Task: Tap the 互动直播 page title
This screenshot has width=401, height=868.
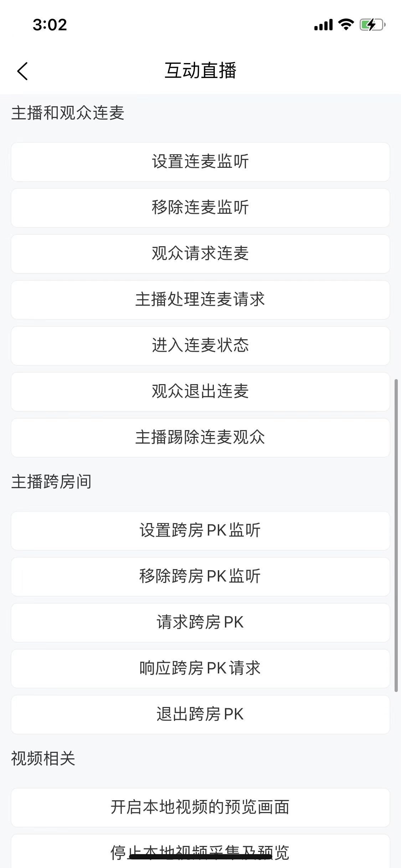Action: (x=200, y=70)
